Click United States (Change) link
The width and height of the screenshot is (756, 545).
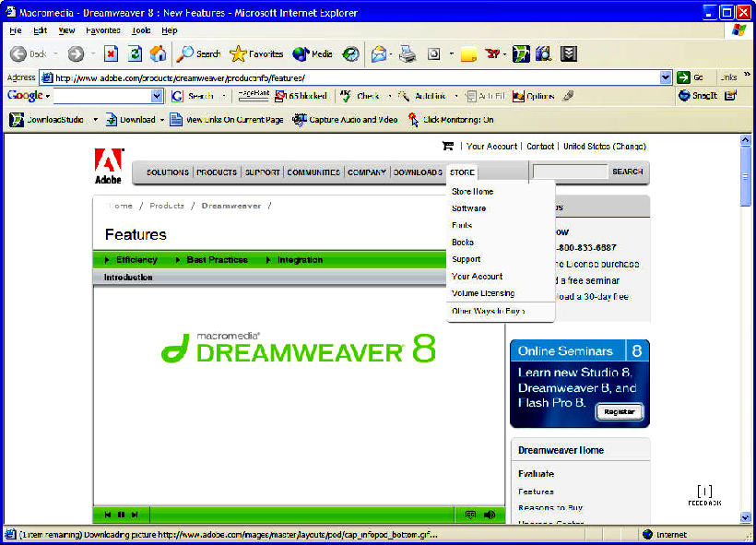(605, 146)
